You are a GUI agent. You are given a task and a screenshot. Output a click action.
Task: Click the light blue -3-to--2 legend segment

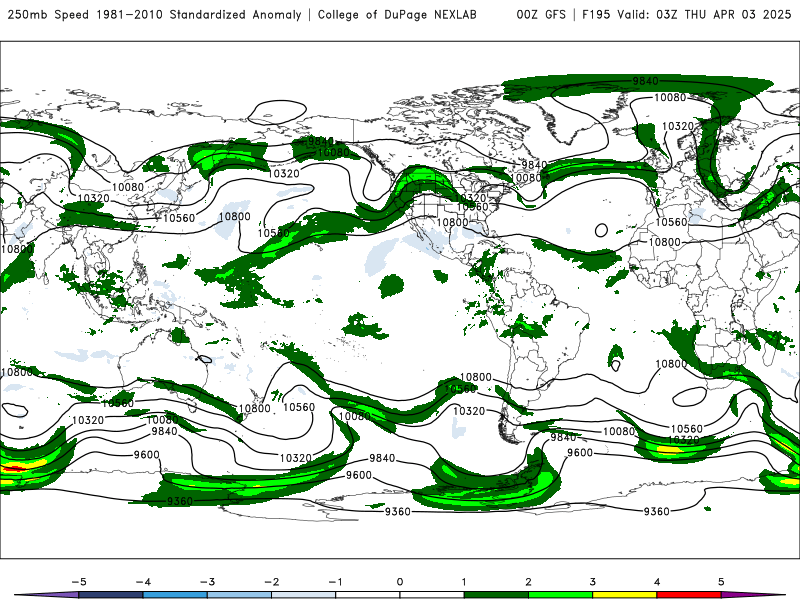coord(239,595)
